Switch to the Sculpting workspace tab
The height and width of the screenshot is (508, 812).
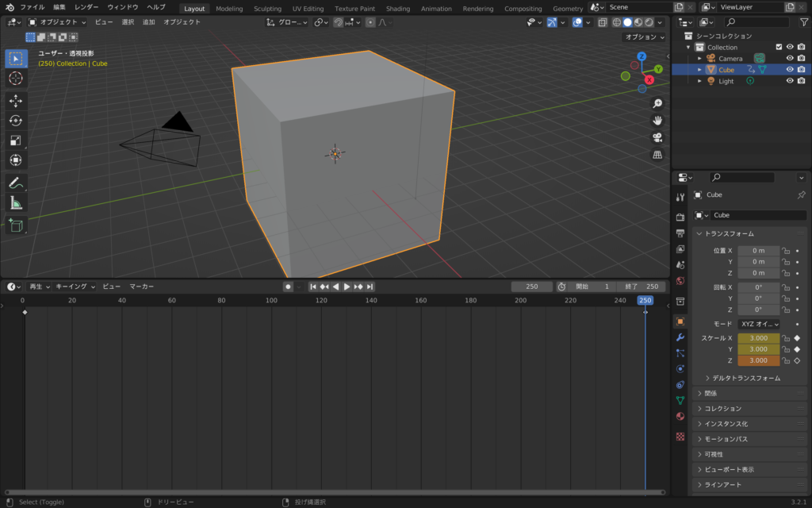(x=267, y=9)
